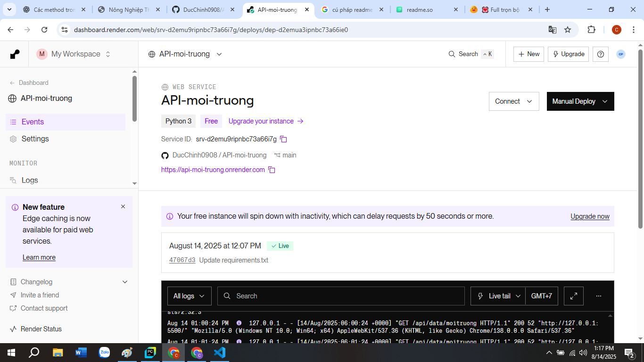Click the Upgrade now link
644x362 pixels.
pyautogui.click(x=590, y=216)
